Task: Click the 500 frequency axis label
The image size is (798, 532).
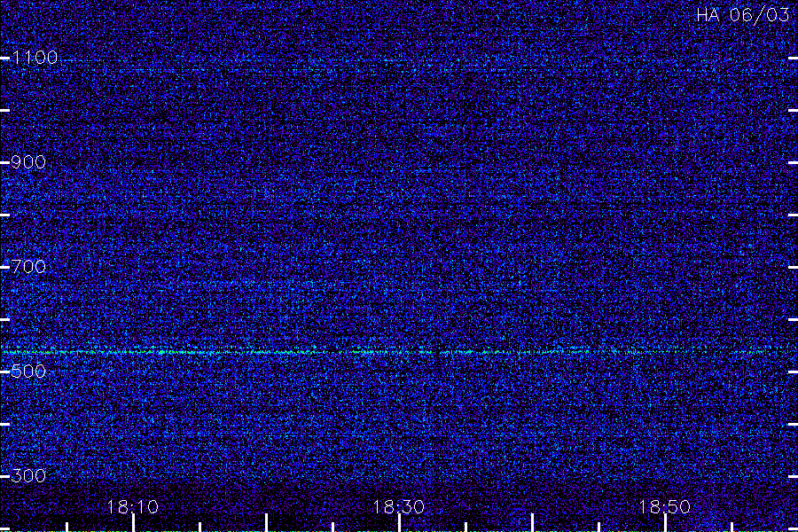Action: point(28,372)
